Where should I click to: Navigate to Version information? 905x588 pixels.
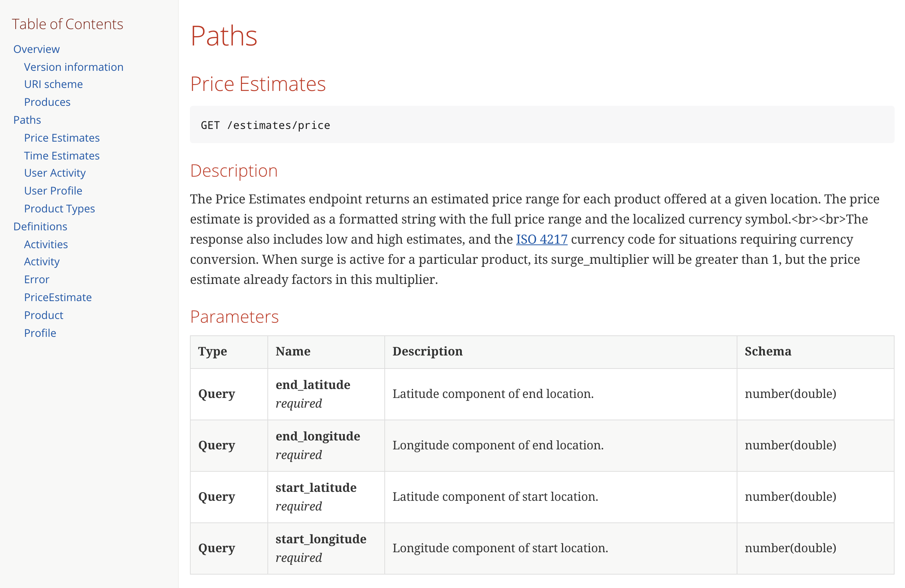[74, 67]
